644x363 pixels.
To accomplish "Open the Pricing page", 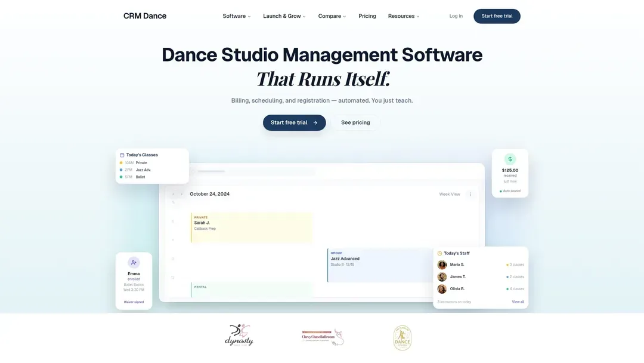I will pos(367,16).
